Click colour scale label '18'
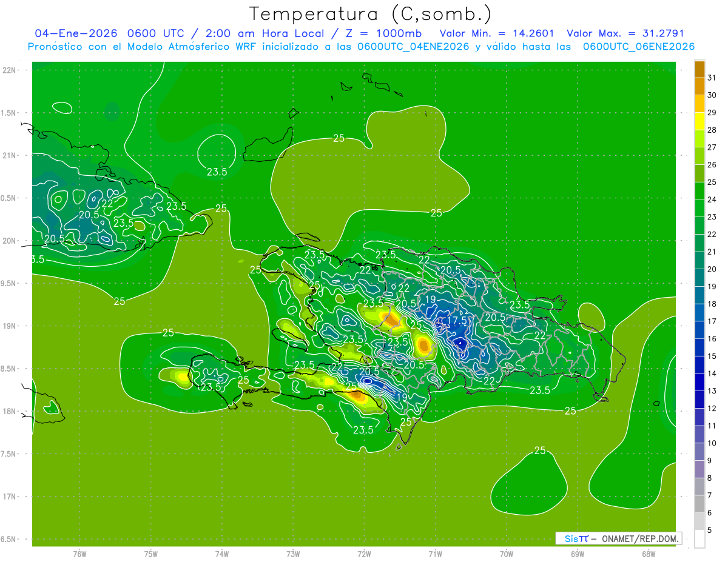 712,304
